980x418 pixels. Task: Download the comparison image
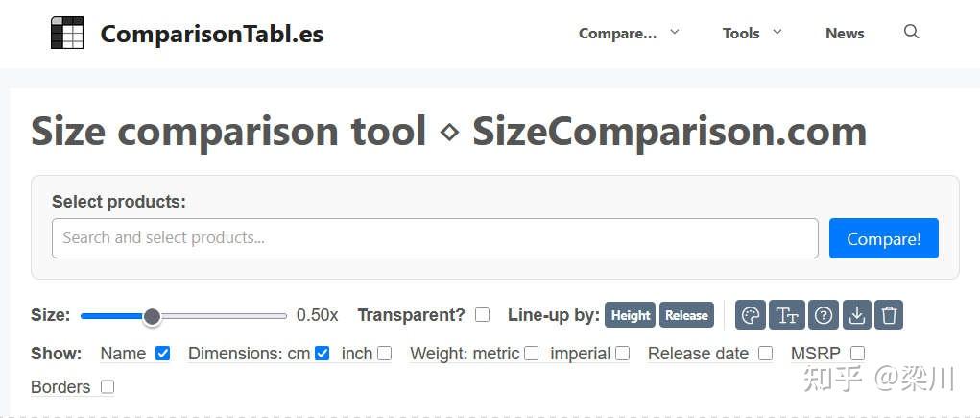point(857,315)
